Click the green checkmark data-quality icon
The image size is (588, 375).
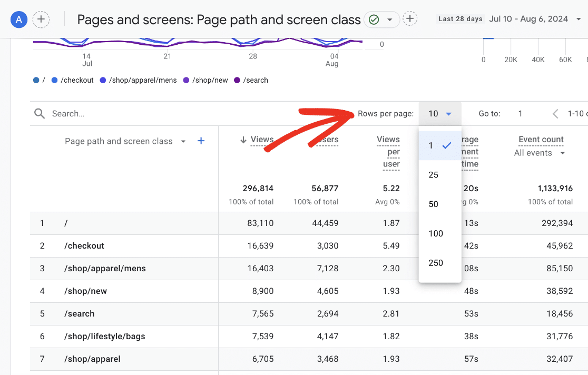click(x=375, y=19)
